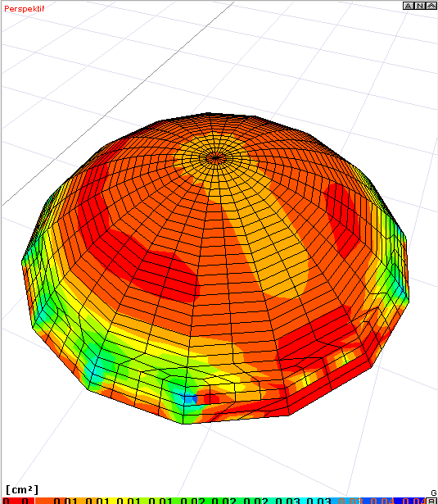Click the '[cm²]' unit label

22,490
